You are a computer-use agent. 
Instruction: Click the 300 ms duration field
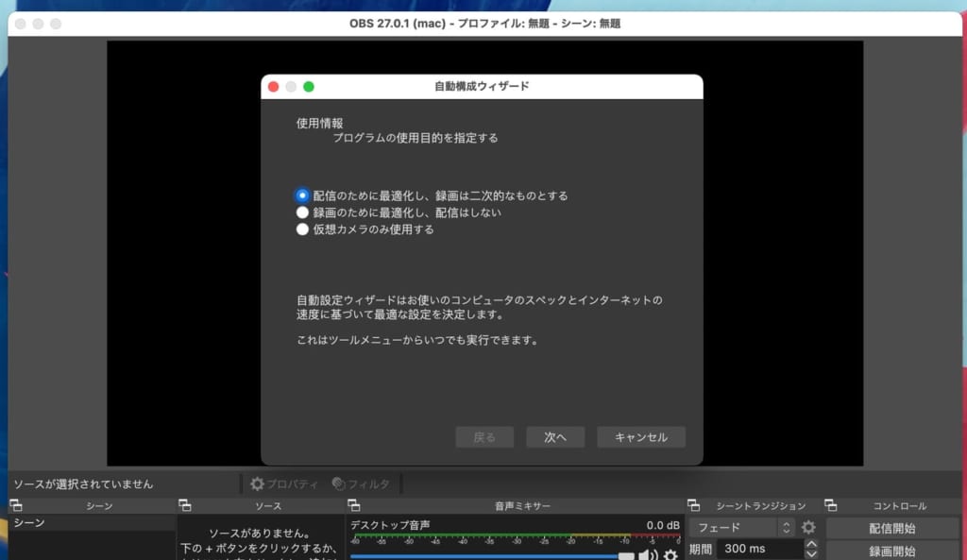click(x=760, y=549)
